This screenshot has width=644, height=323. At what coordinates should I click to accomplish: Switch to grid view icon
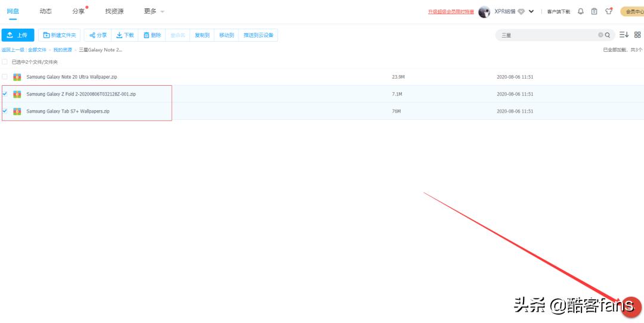click(637, 35)
